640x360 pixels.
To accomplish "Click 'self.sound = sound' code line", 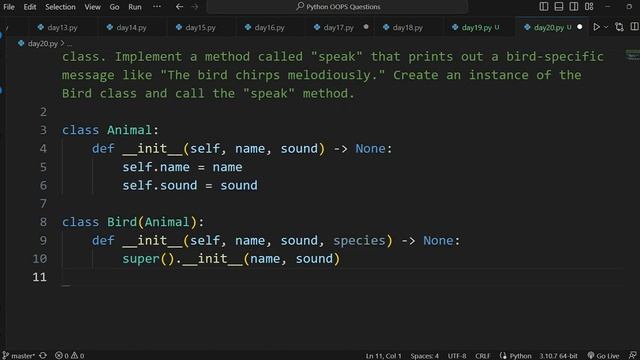I will tap(190, 185).
